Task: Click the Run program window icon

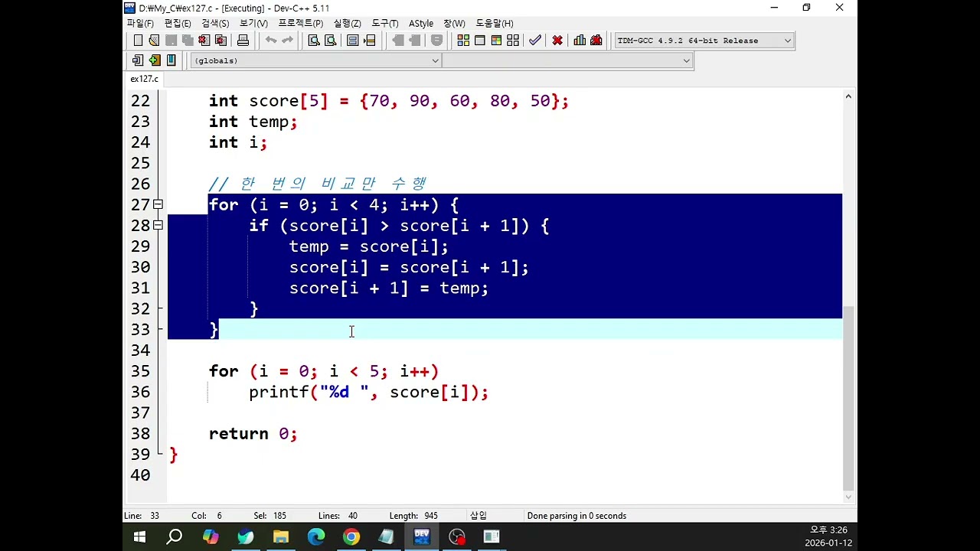Action: (x=480, y=41)
